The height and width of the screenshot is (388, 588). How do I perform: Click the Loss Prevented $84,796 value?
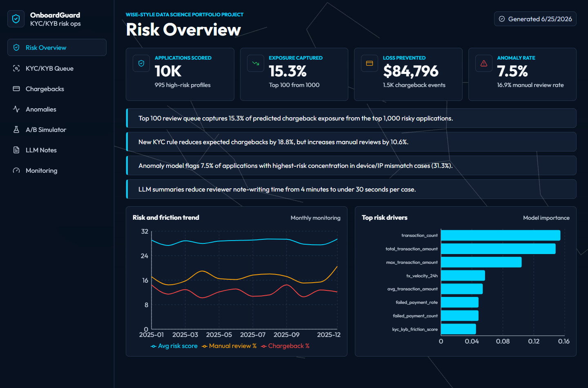coord(411,71)
